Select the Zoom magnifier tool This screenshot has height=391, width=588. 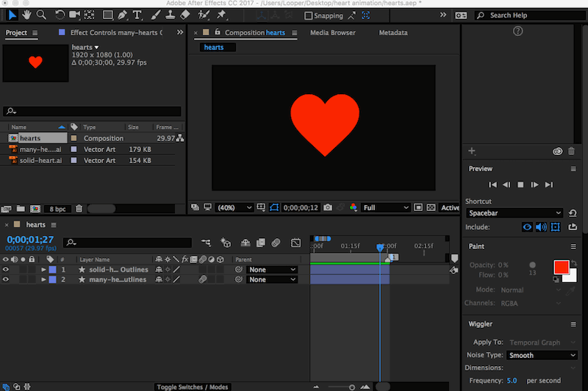coord(41,15)
